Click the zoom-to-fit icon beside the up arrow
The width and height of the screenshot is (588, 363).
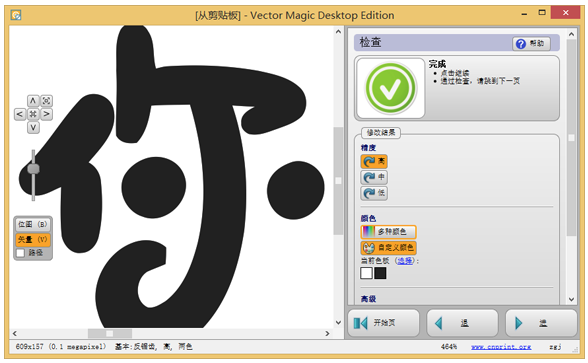(46, 100)
